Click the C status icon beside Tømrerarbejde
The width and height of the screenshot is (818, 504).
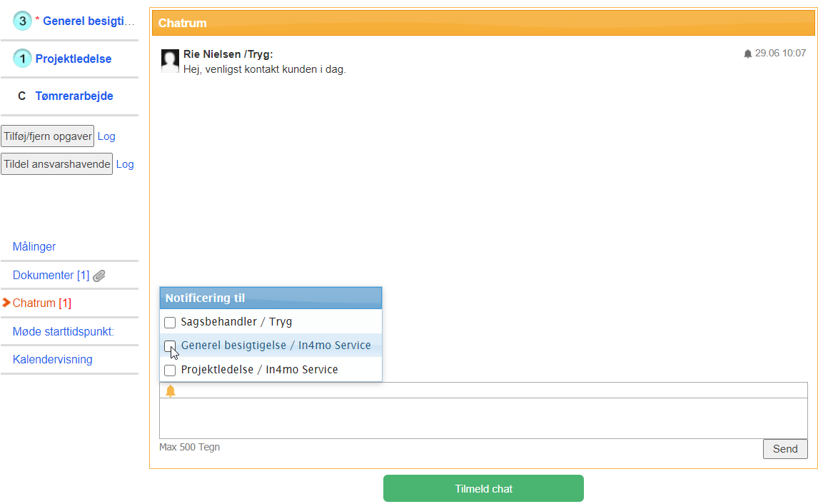click(x=21, y=96)
